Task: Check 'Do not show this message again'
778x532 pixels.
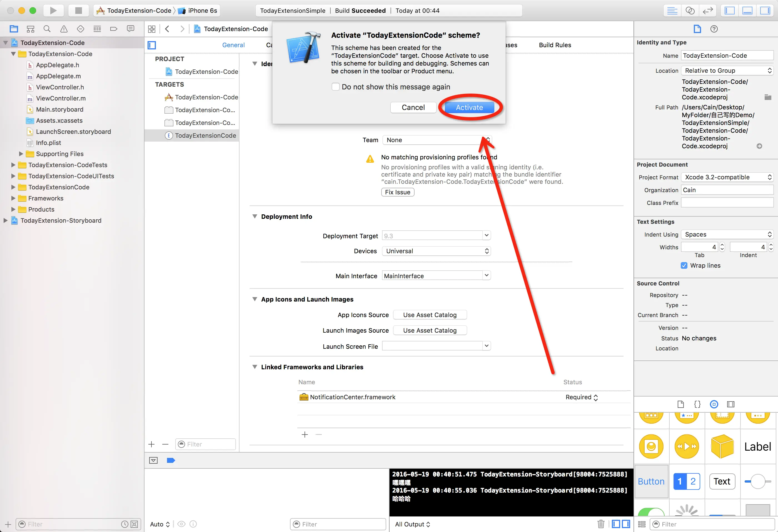Action: click(335, 87)
